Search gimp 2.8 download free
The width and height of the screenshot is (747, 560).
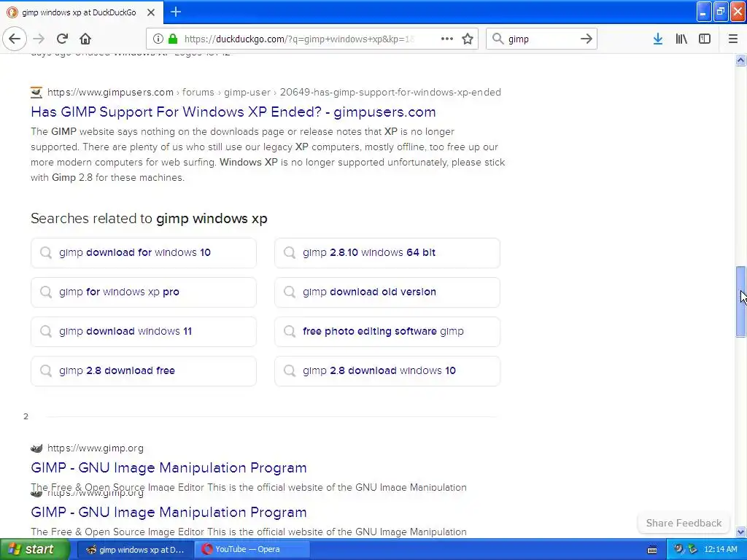tap(144, 371)
